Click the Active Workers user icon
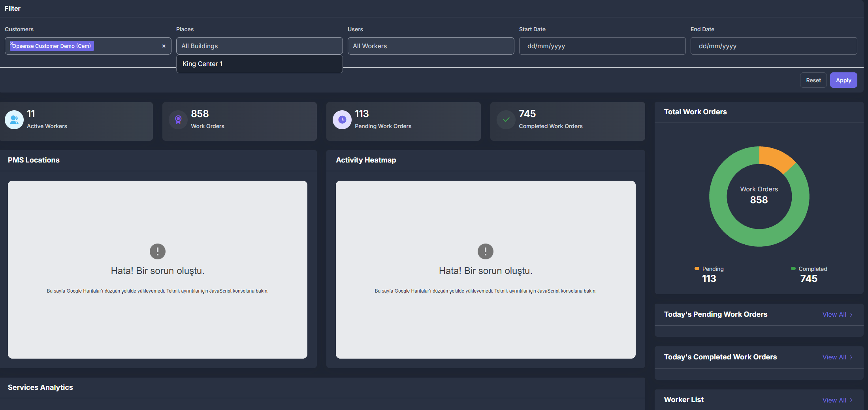The height and width of the screenshot is (410, 868). [x=14, y=120]
